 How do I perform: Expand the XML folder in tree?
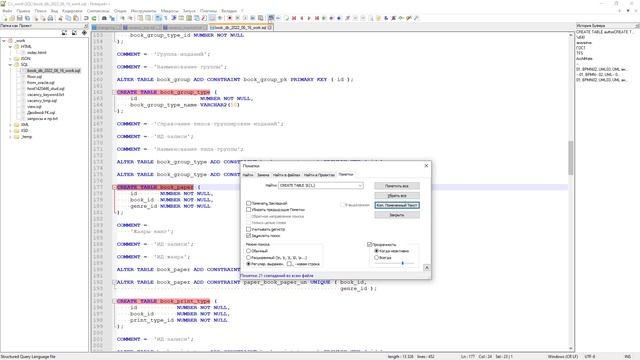pos(10,124)
